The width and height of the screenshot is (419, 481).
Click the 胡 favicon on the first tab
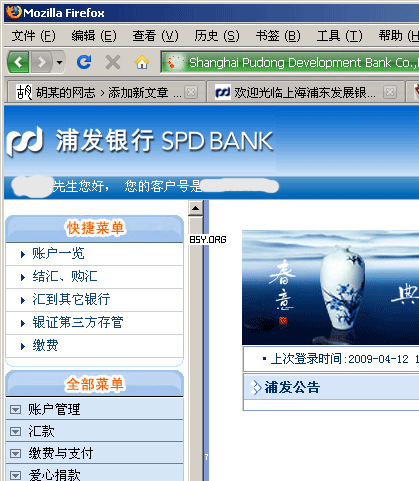click(x=24, y=92)
